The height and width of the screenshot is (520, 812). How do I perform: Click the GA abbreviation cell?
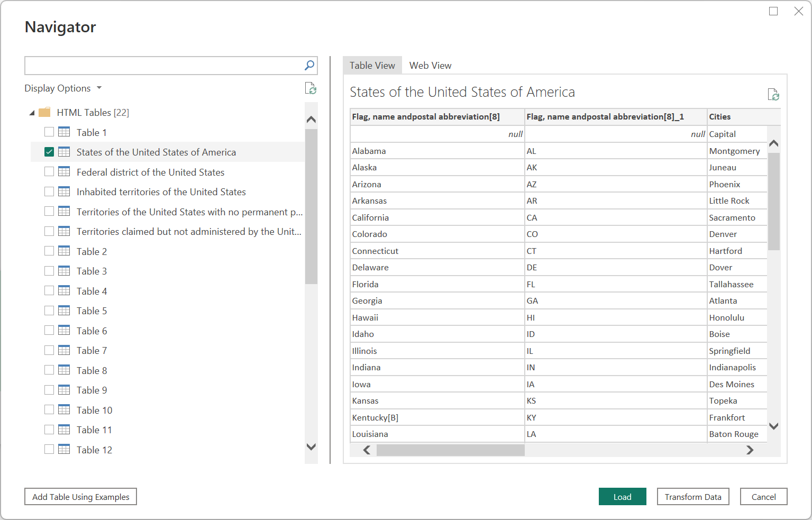click(616, 300)
